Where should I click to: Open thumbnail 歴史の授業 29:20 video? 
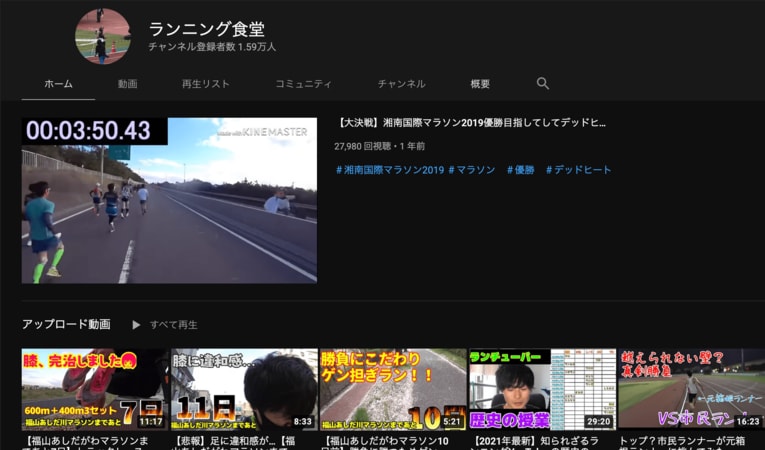tap(542, 389)
